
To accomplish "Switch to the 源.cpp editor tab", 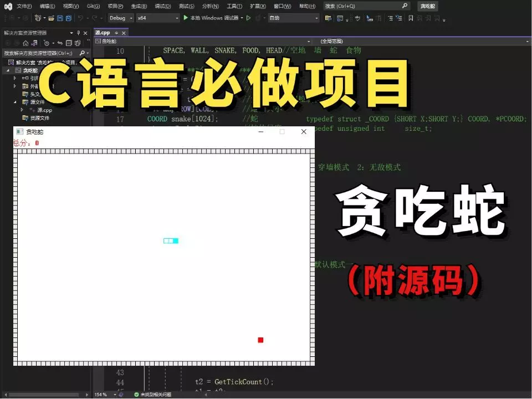I will tap(103, 33).
